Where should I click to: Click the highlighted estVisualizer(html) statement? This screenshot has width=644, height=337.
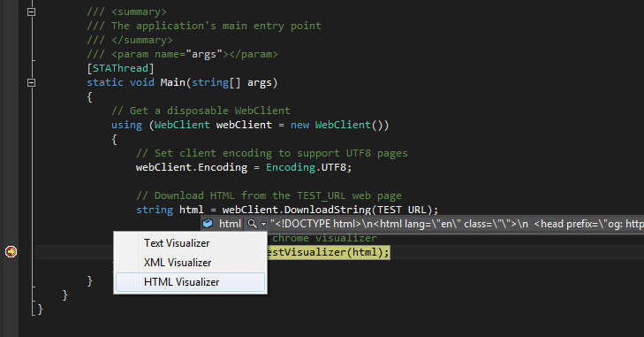pyautogui.click(x=328, y=252)
